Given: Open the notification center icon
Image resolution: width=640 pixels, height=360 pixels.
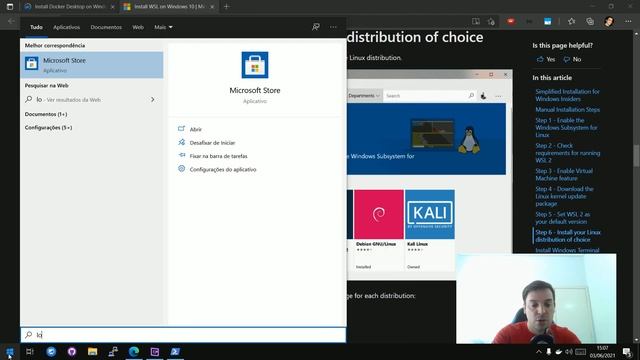Looking at the screenshot, I should tap(627, 352).
